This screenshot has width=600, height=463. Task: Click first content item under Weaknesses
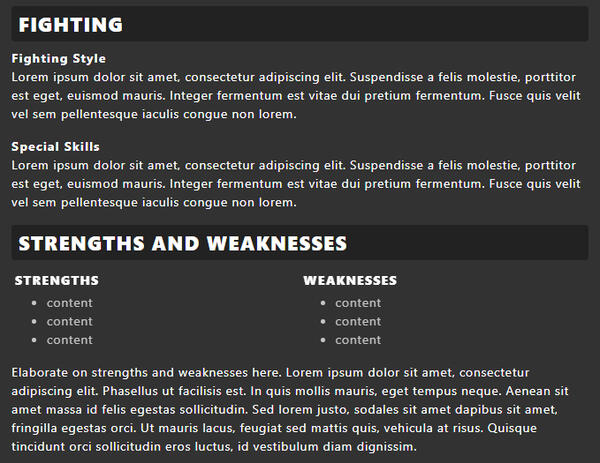tap(358, 303)
